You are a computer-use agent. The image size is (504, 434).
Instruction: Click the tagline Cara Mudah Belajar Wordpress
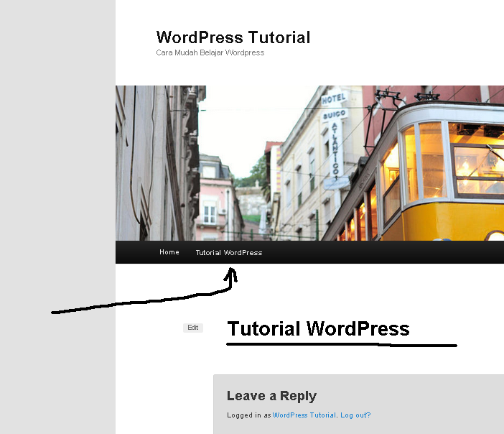coord(210,52)
